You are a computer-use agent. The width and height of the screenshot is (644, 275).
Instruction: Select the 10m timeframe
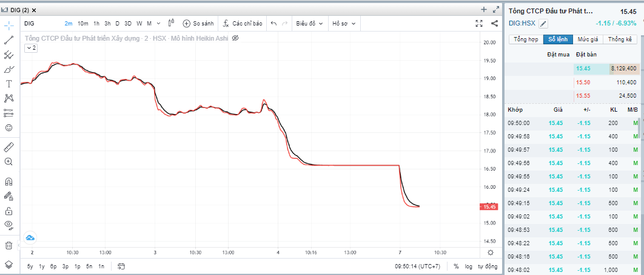pyautogui.click(x=83, y=24)
